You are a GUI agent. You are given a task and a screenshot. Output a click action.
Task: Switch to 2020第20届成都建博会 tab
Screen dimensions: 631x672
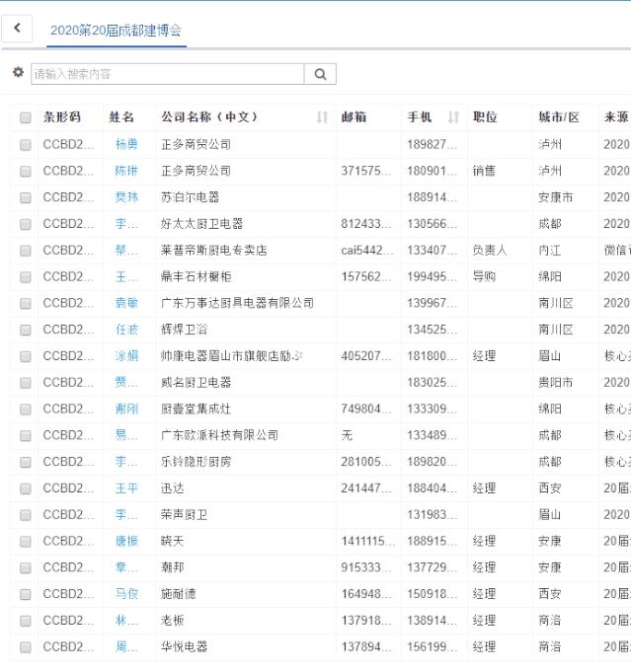pos(117,31)
